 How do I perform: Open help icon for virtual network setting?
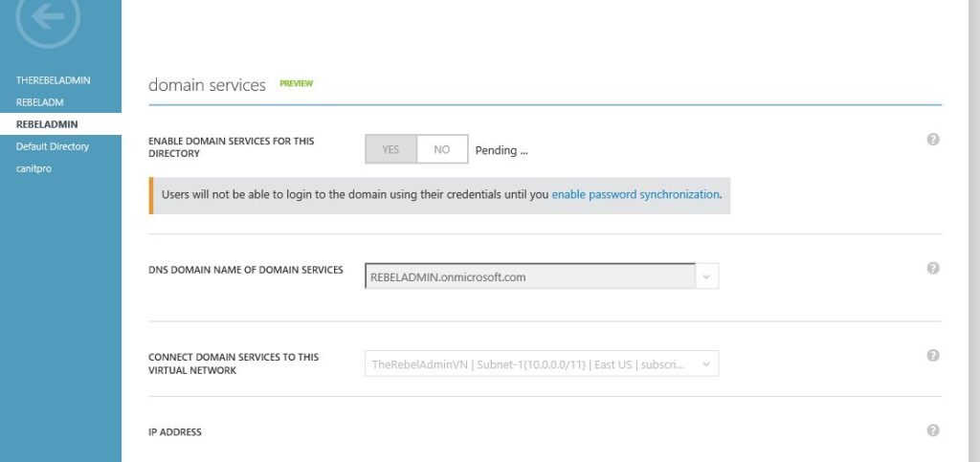pyautogui.click(x=933, y=356)
